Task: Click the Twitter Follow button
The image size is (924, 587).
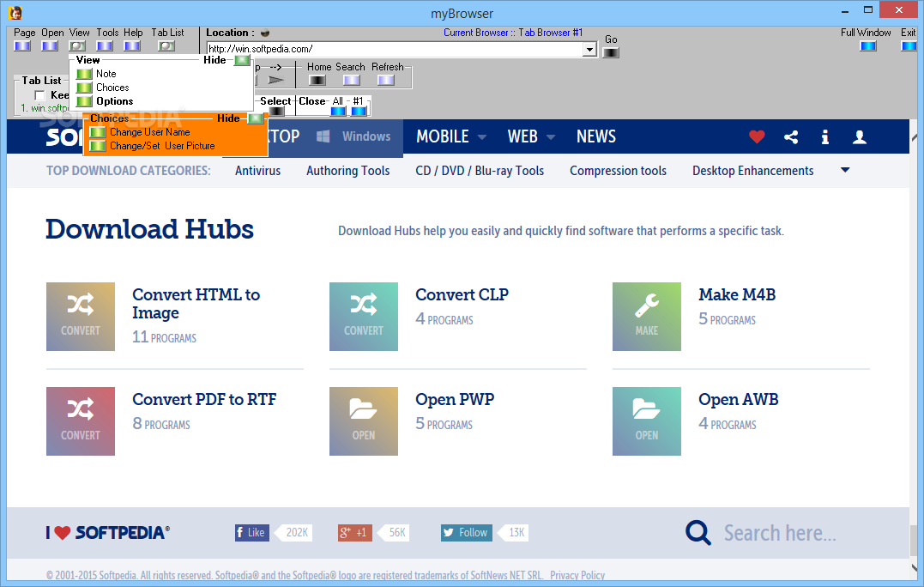Action: tap(467, 533)
